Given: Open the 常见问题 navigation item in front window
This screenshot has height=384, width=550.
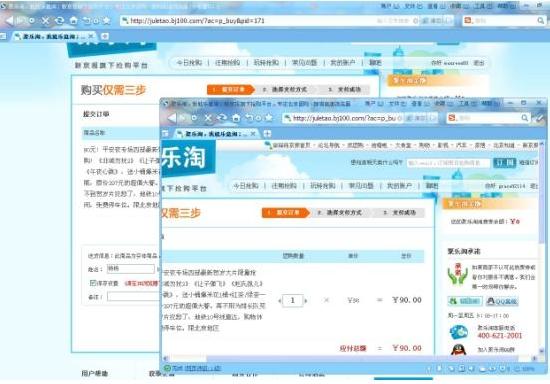Looking at the screenshot, I should [x=361, y=186].
